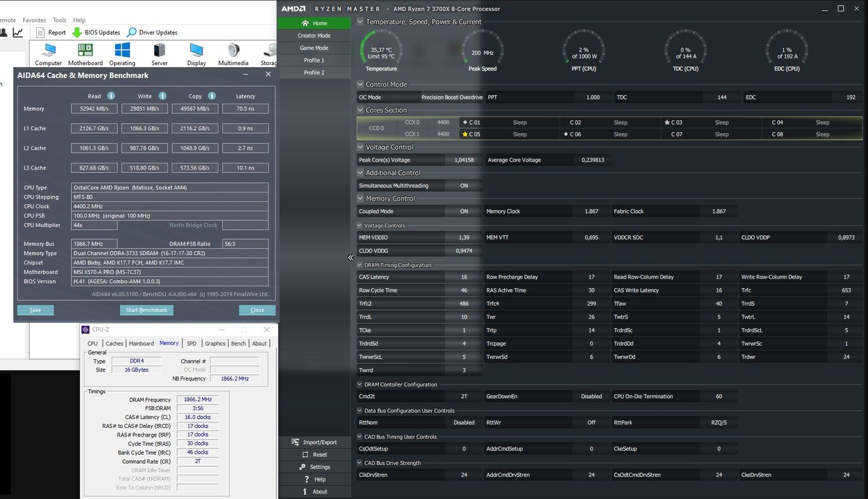Image resolution: width=868 pixels, height=499 pixels.
Task: Collapse the Control Mode section
Action: point(360,85)
